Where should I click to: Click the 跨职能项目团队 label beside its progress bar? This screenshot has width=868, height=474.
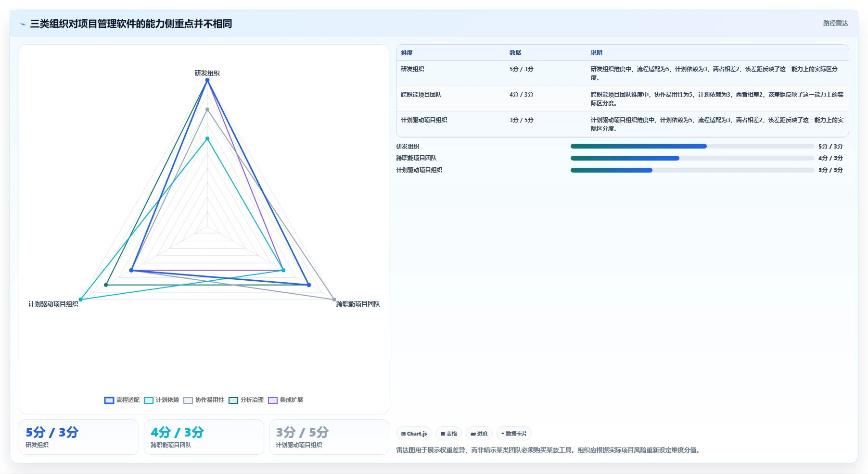click(416, 158)
